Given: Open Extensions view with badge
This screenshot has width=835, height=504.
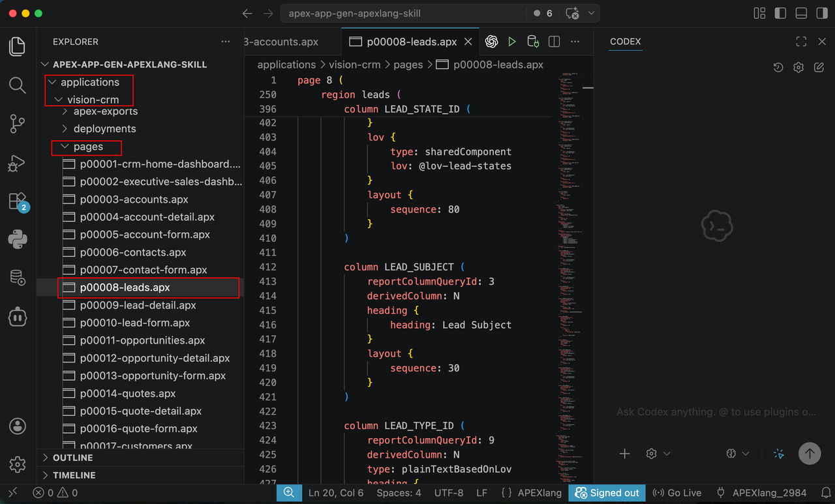Looking at the screenshot, I should point(18,201).
